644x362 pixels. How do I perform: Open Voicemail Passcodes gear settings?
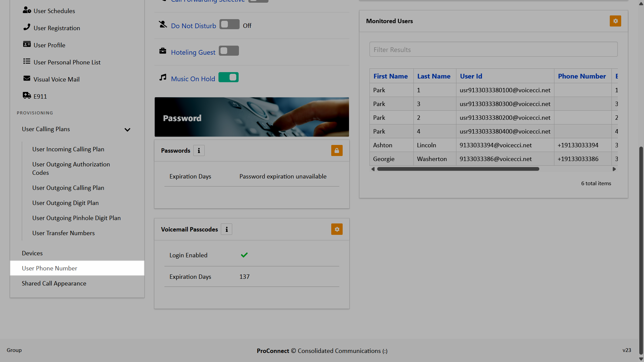click(337, 229)
